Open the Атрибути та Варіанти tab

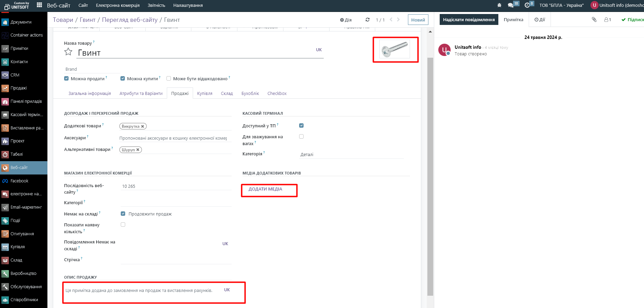(141, 94)
